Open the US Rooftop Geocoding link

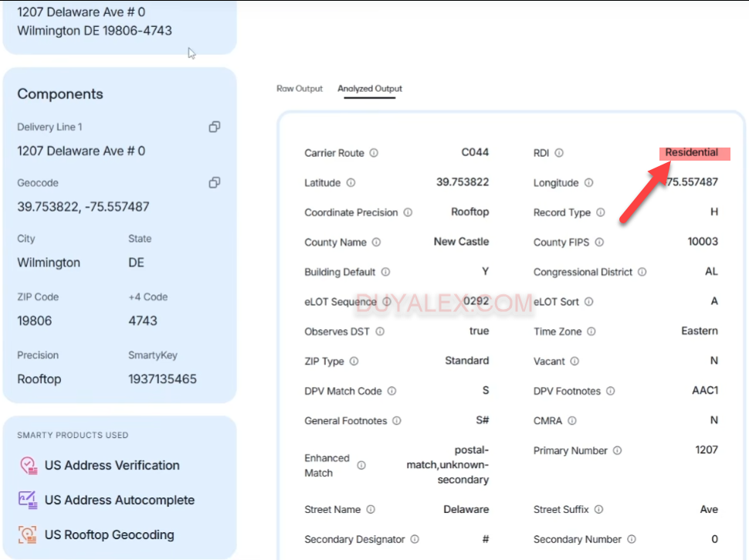coord(110,535)
